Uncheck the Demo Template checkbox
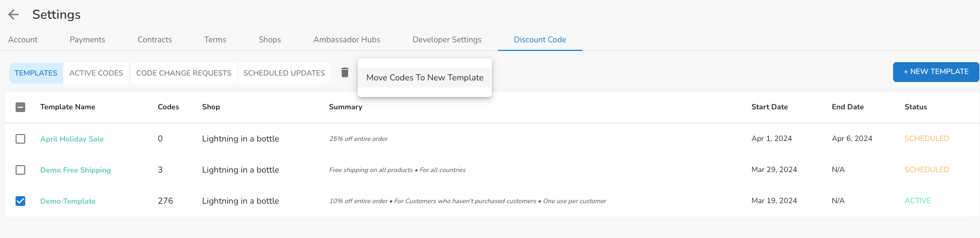Viewport: 980px width, 238px height. (x=20, y=201)
